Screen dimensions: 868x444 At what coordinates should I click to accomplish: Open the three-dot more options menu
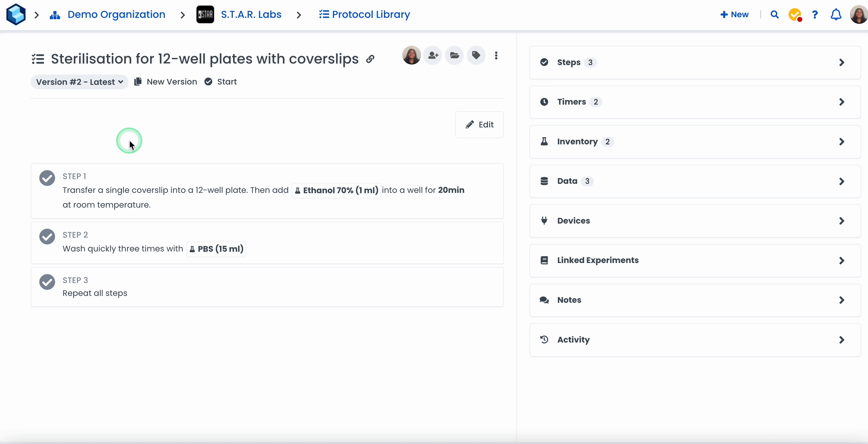click(496, 56)
